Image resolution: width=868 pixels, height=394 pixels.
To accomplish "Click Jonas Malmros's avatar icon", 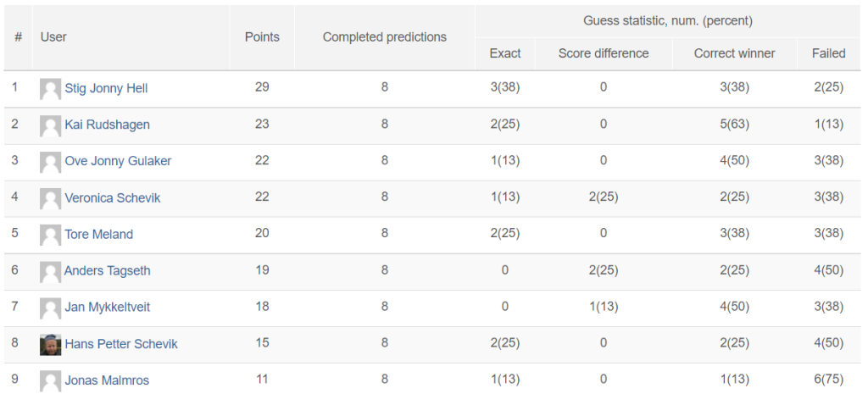I will [50, 381].
